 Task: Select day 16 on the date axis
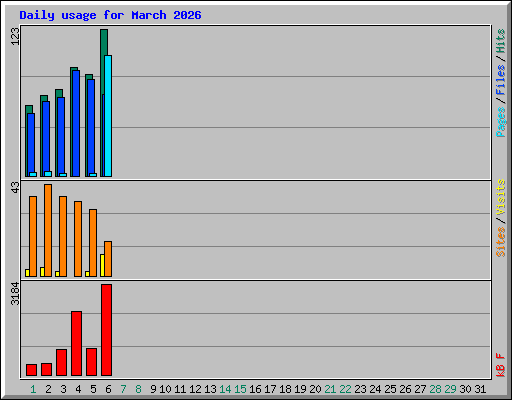click(x=255, y=389)
